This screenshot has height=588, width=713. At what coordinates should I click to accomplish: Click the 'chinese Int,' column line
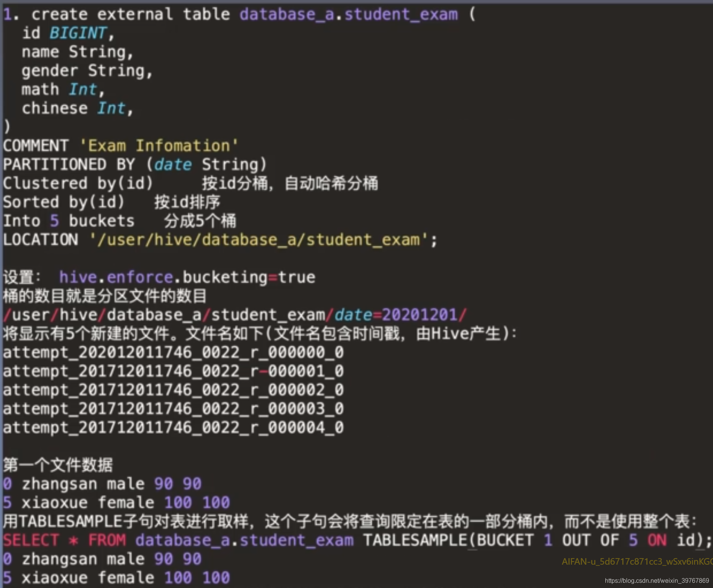click(x=77, y=108)
